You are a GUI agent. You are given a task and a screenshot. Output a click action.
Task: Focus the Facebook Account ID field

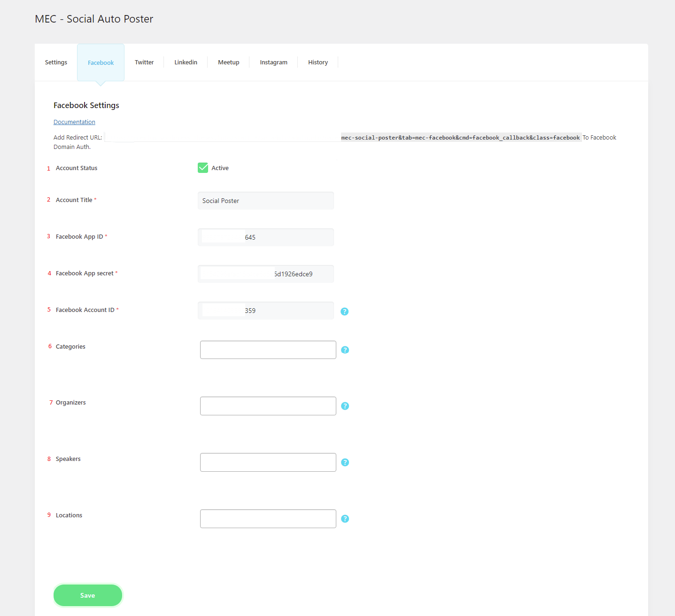[x=266, y=311]
